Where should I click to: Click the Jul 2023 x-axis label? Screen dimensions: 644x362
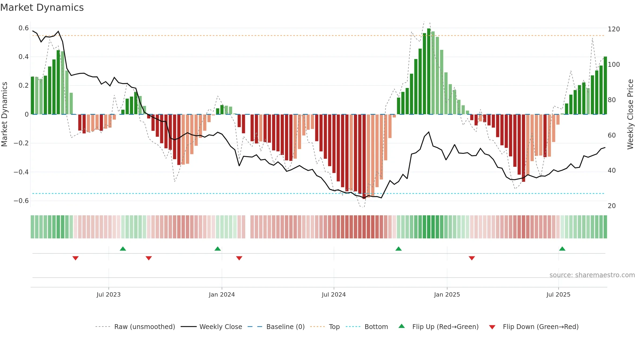coord(109,294)
